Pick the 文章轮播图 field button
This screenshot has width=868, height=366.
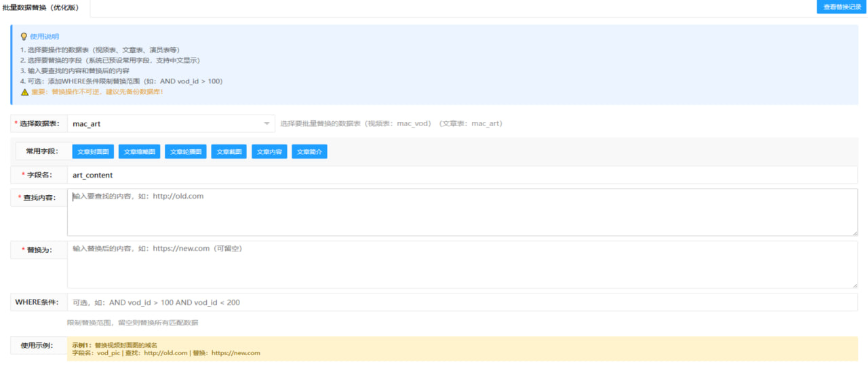coord(185,152)
